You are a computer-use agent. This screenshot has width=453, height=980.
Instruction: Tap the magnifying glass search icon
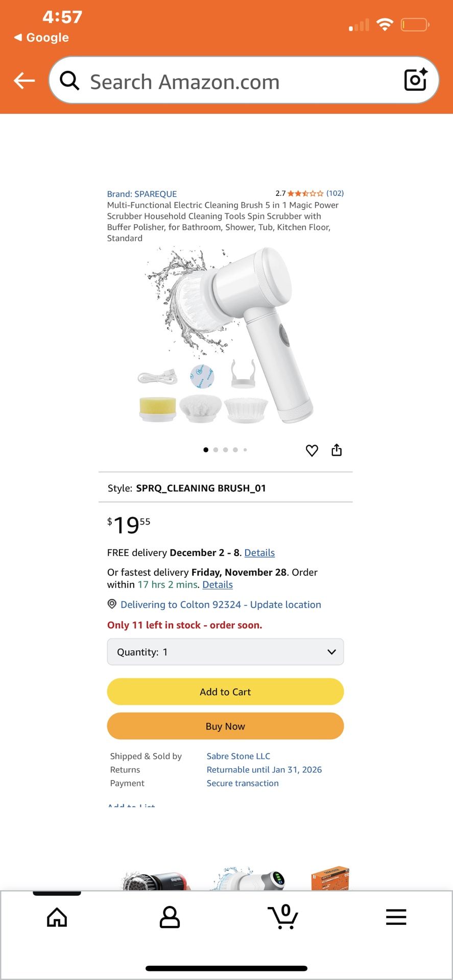click(69, 81)
